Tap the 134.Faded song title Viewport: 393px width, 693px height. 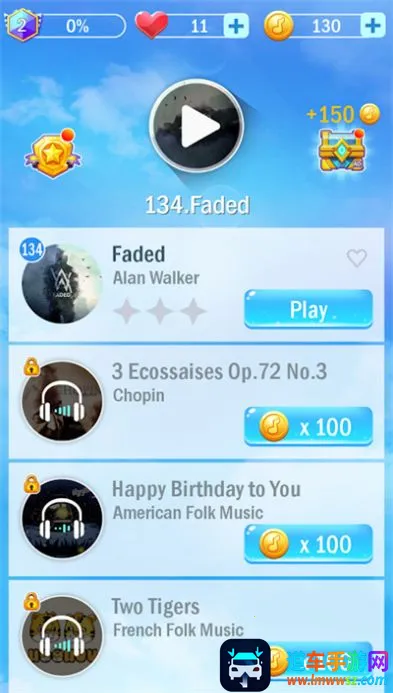[x=197, y=206]
